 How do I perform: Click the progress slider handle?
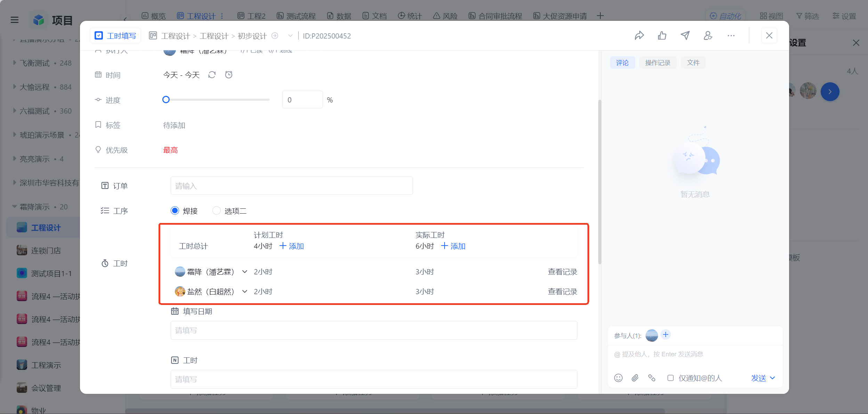(166, 100)
